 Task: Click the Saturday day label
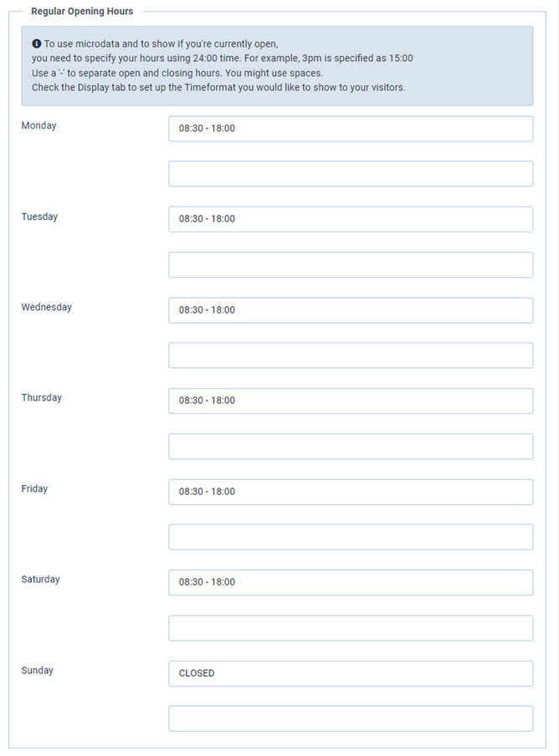(39, 579)
